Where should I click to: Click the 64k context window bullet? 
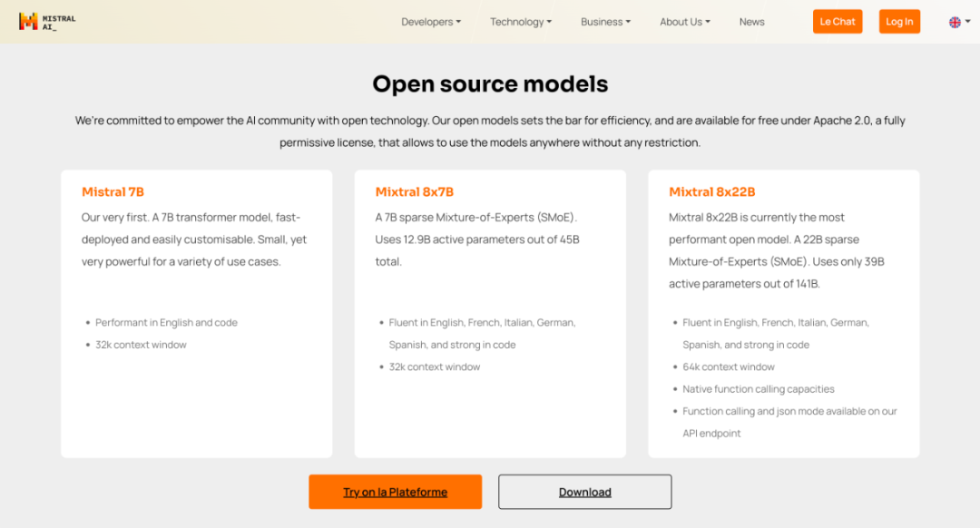[x=729, y=367]
